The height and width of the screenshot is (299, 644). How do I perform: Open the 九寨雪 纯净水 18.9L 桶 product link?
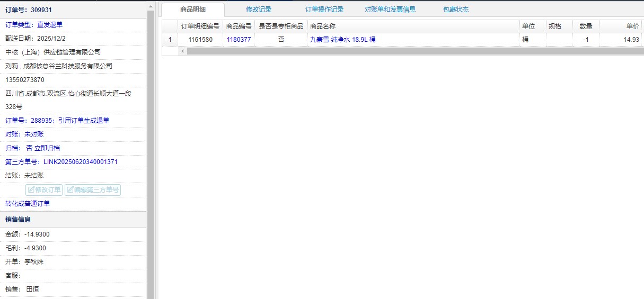click(342, 40)
